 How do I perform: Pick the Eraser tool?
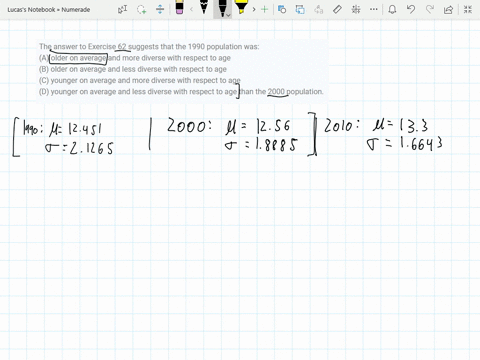tap(179, 7)
